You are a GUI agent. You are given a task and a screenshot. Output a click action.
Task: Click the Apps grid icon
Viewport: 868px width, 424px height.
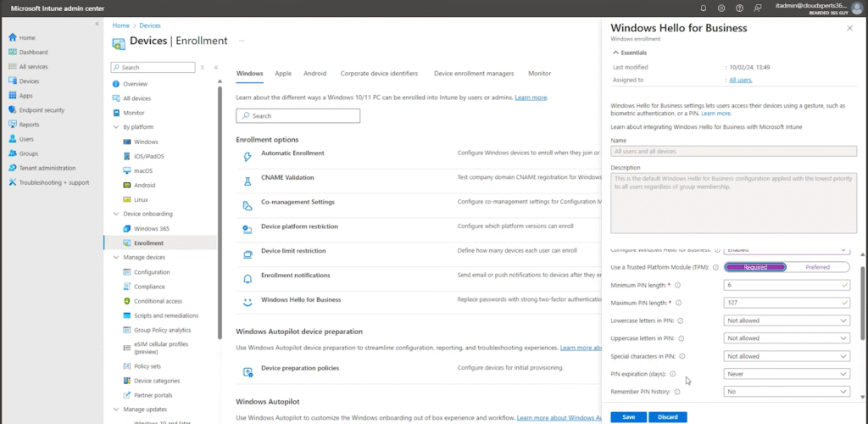[x=12, y=95]
